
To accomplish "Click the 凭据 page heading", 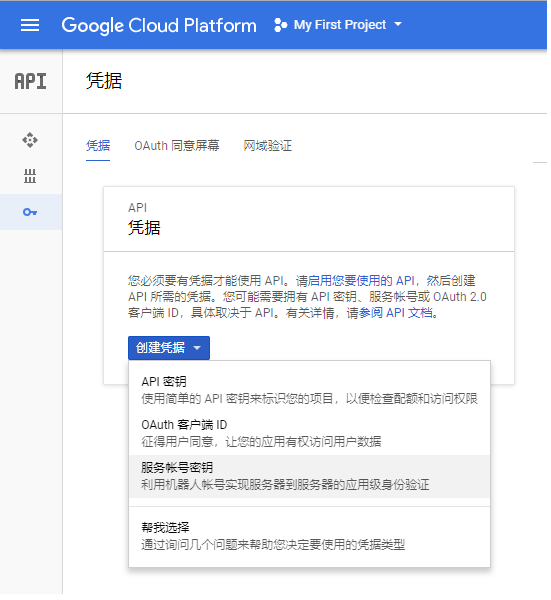I will click(104, 81).
